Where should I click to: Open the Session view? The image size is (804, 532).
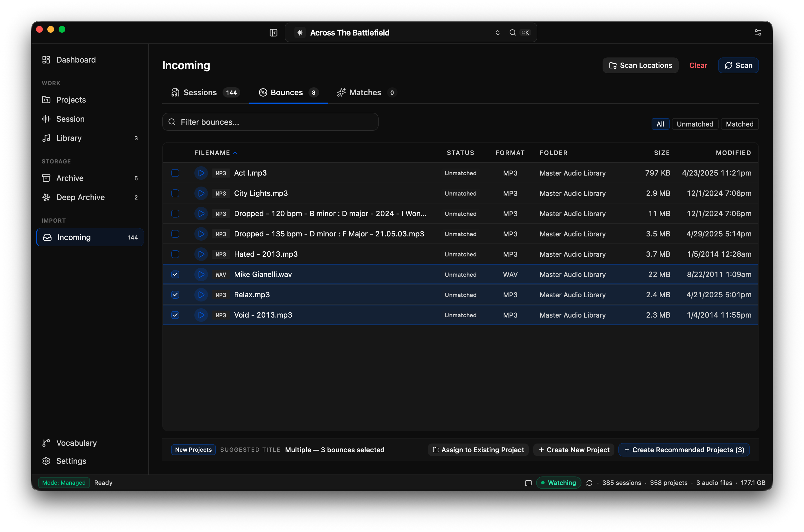click(90, 119)
